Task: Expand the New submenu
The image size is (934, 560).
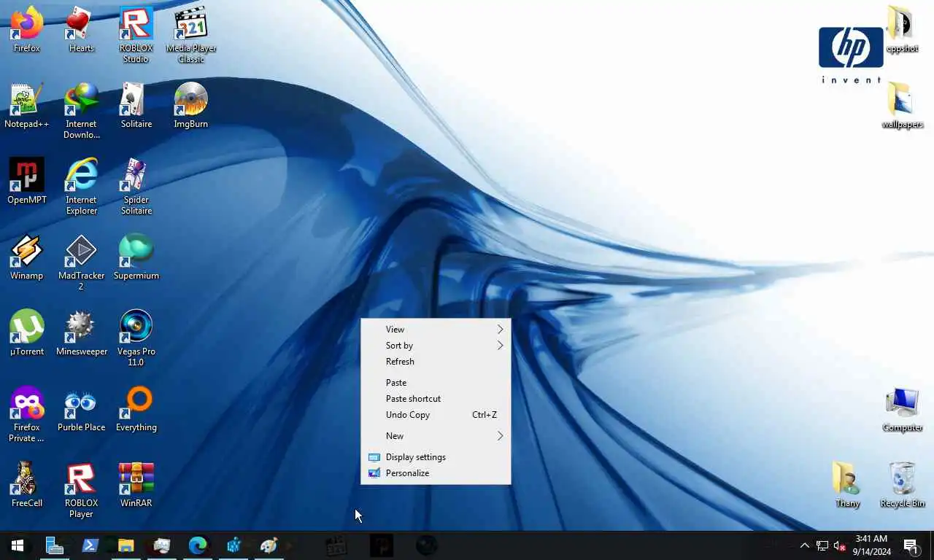Action: coord(436,436)
